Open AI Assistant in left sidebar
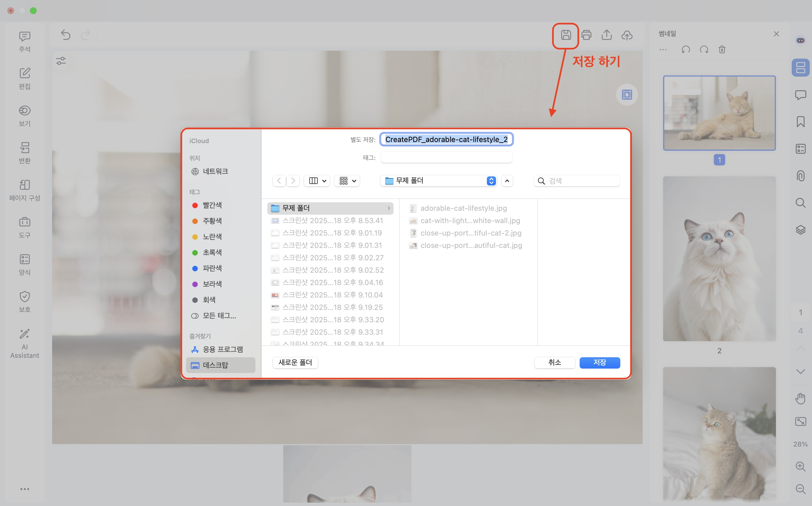The height and width of the screenshot is (506, 812). [25, 343]
